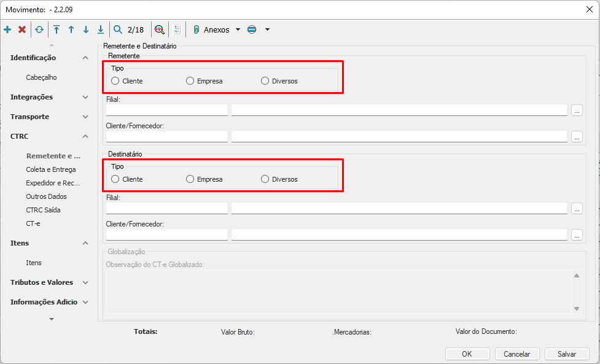This screenshot has width=600, height=364.
Task: Click the first Filial field under Remetente
Action: point(167,110)
